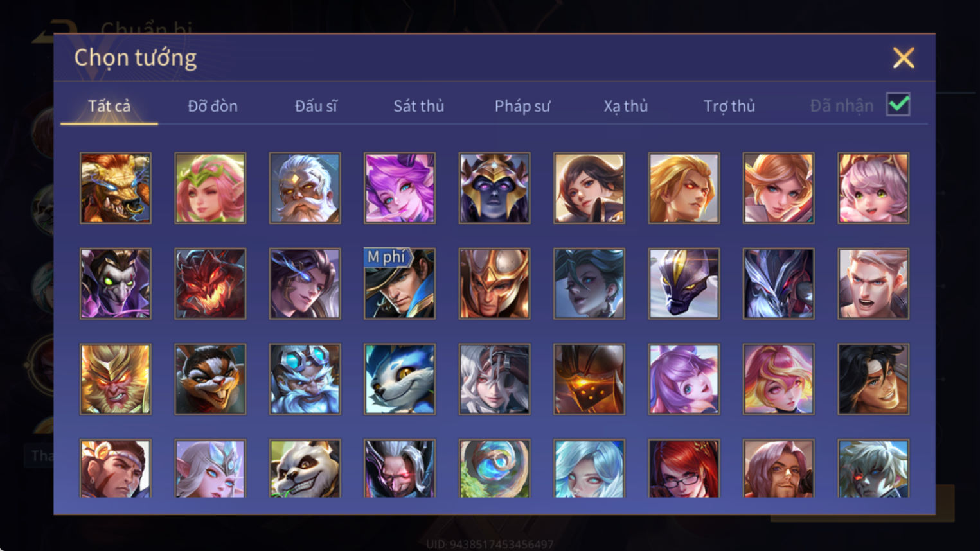Pick the swirling orb hero portrait
This screenshot has height=551, width=980.
click(494, 468)
